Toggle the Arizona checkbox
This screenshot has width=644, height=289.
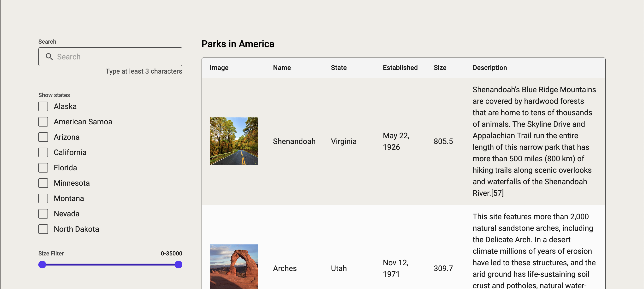pos(43,137)
